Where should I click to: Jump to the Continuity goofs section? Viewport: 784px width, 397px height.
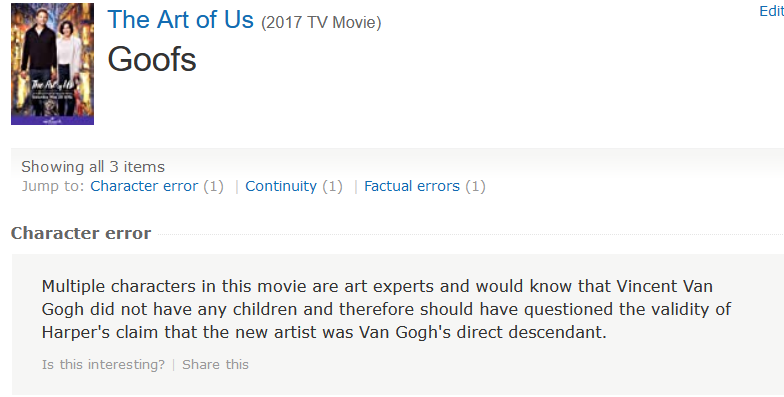coord(281,186)
